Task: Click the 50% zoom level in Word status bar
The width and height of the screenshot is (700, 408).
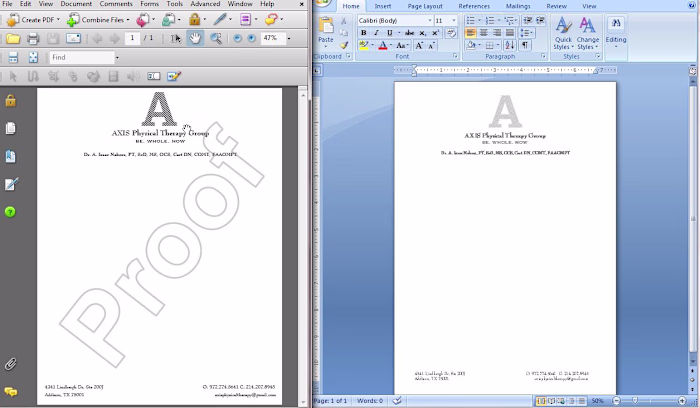Action: [x=597, y=401]
